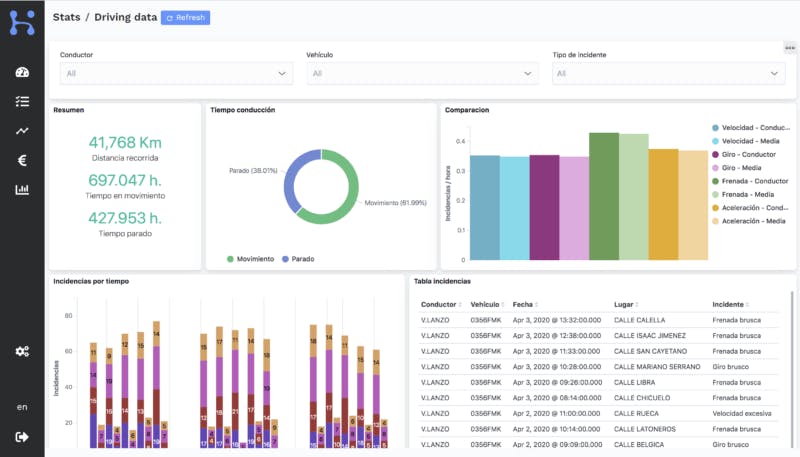Expand the Conductor dropdown filter
The width and height of the screenshot is (800, 457).
[x=176, y=73]
